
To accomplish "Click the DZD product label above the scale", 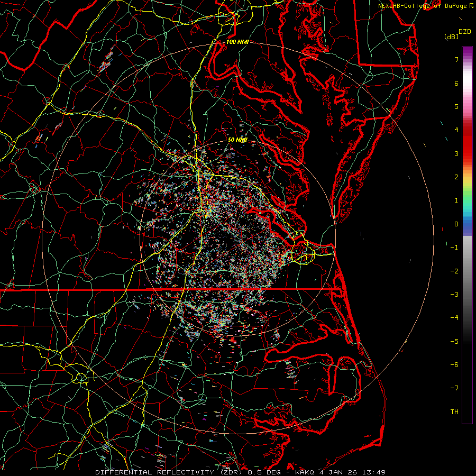I will [465, 32].
